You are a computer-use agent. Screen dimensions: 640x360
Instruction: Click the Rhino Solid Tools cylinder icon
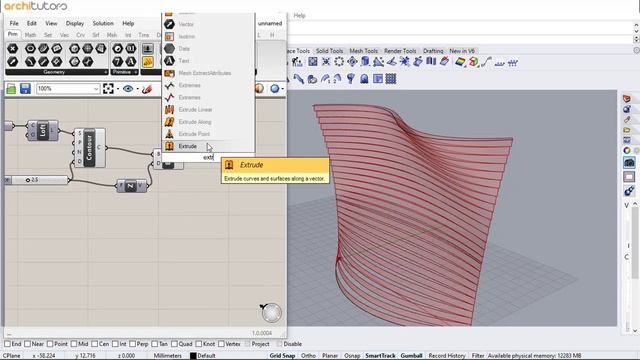click(x=365, y=62)
